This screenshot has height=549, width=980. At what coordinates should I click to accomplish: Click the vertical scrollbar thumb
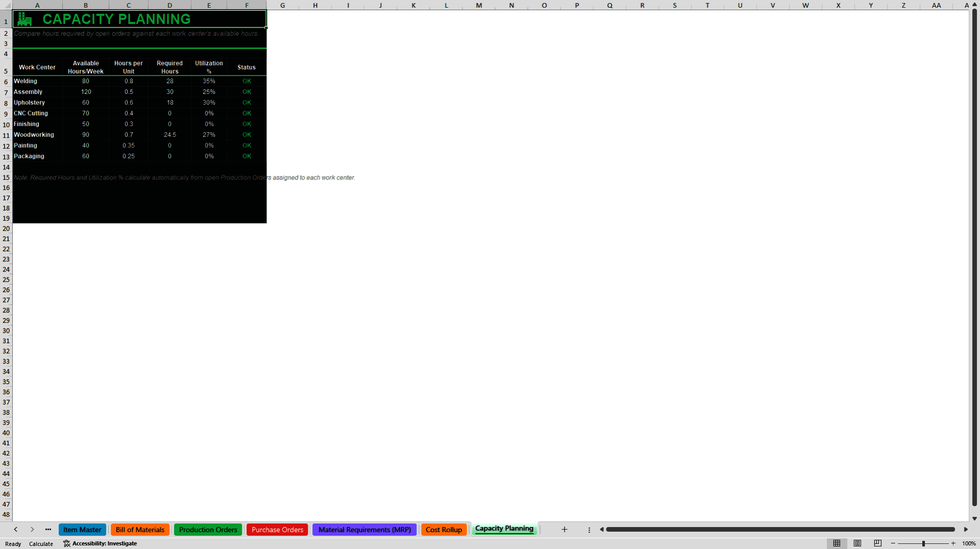[x=974, y=258]
